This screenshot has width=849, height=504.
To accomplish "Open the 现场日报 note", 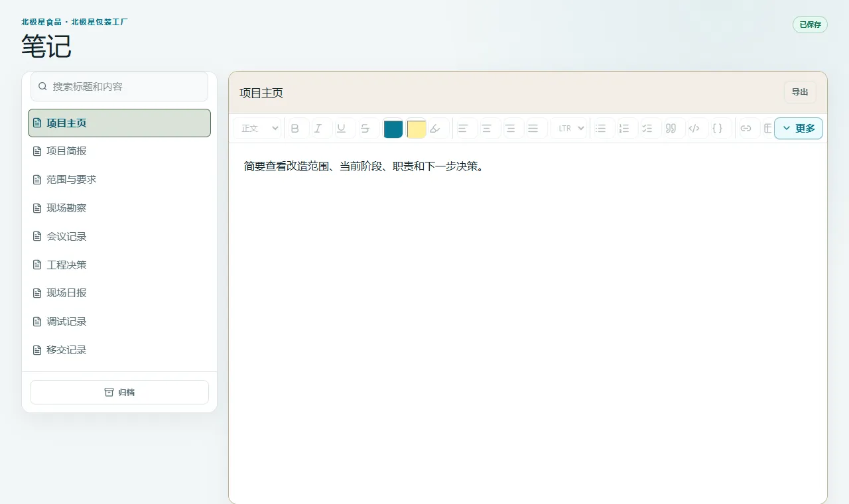I will pos(119,293).
